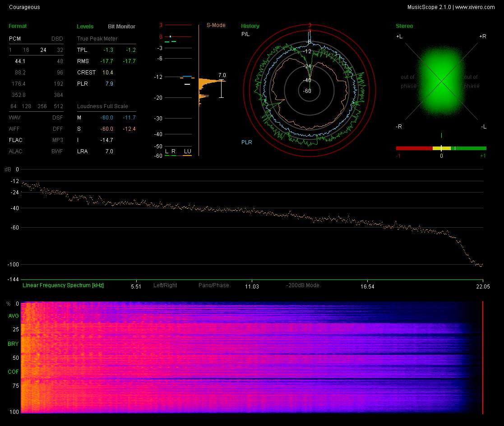Click the green stereo vectorscope display
Image resolution: width=504 pixels, height=426 pixels.
click(441, 80)
